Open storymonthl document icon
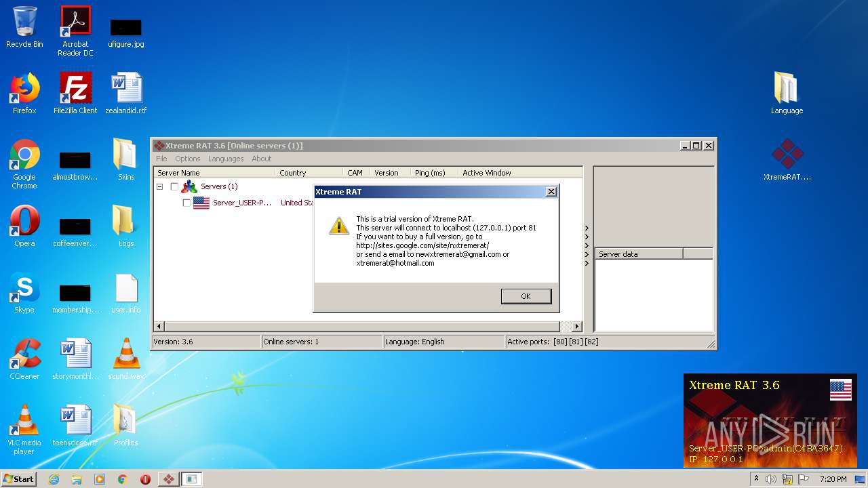868x488 pixels. coord(75,359)
